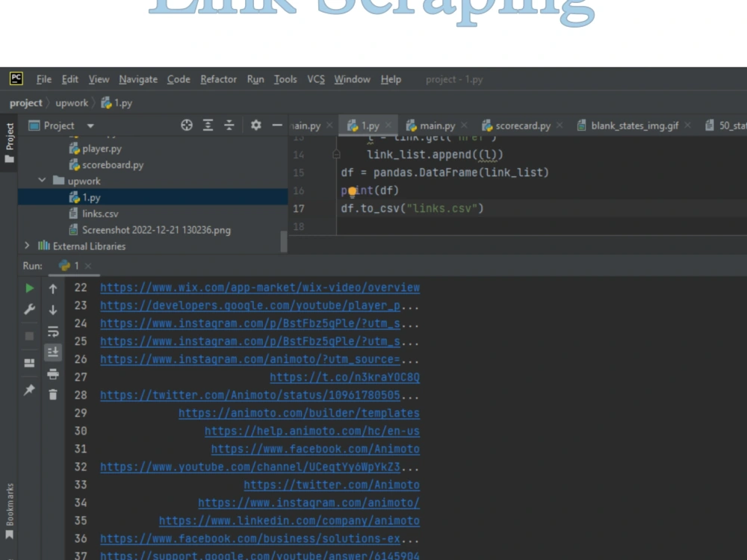Open the Refactor menu
The height and width of the screenshot is (560, 747).
(x=218, y=80)
